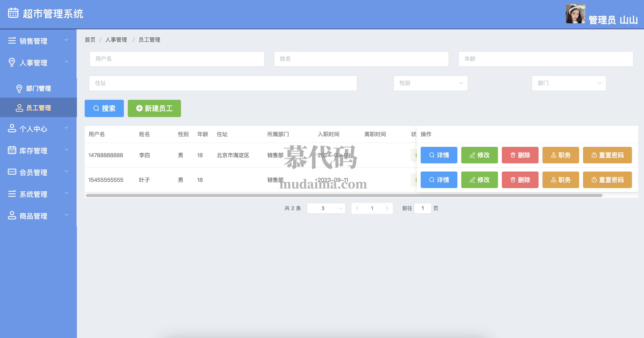The width and height of the screenshot is (644, 338).
Task: Click the table's horizontal scrollbar
Action: [344, 195]
